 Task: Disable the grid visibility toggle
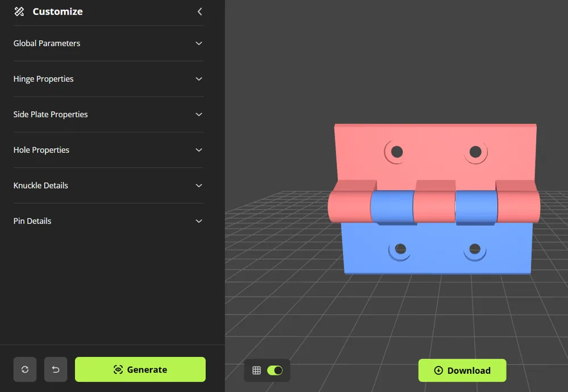click(x=275, y=370)
